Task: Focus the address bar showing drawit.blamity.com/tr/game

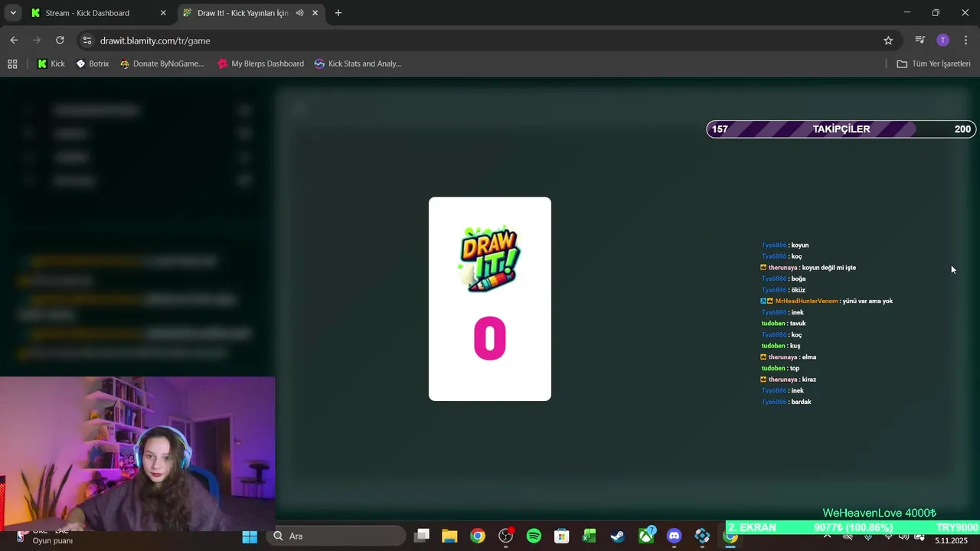Action: pyautogui.click(x=490, y=41)
